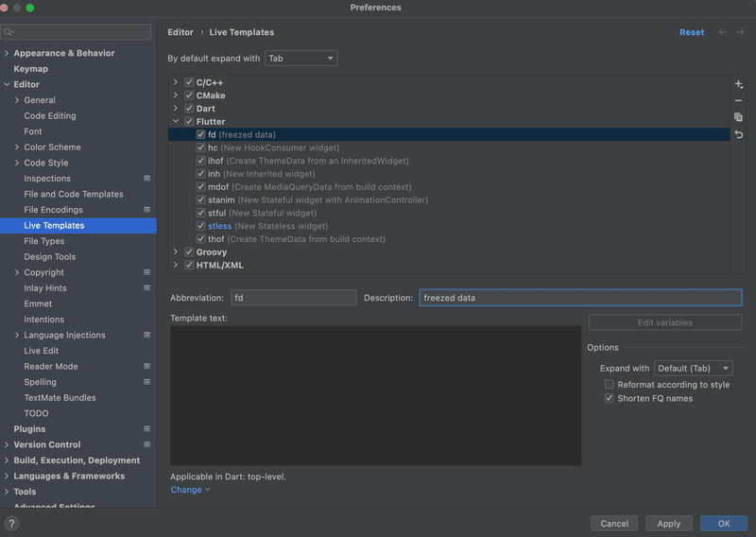756x537 pixels.
Task: Collapse the Flutter template group
Action: (x=176, y=122)
